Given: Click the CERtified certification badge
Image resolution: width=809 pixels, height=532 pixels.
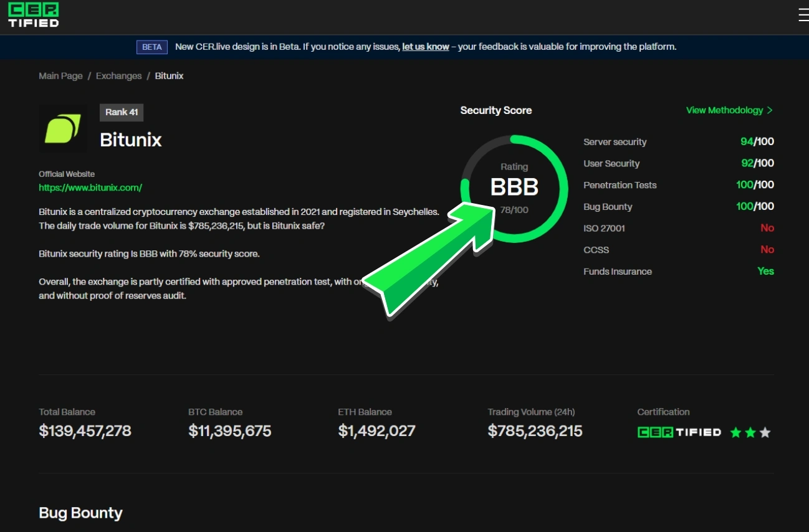Looking at the screenshot, I should click(679, 432).
